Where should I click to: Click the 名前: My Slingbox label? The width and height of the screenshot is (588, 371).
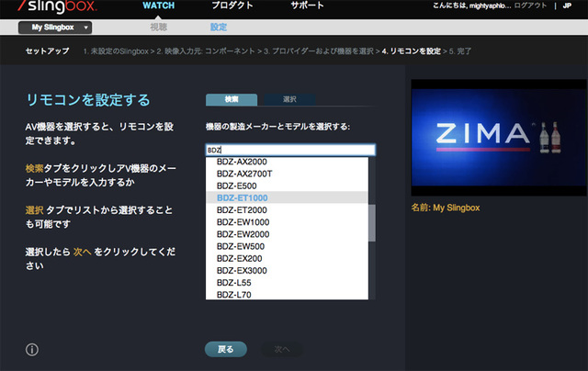pos(446,208)
